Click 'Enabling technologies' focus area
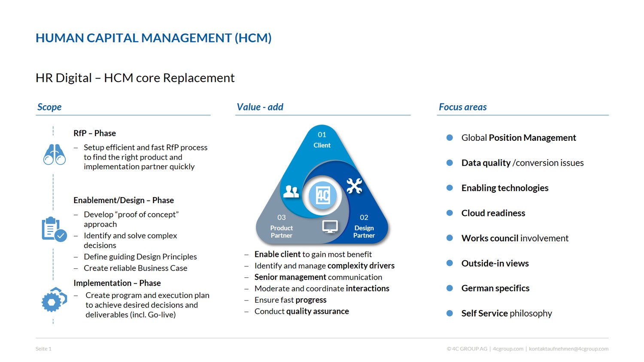This screenshot has height=362, width=644. [504, 188]
